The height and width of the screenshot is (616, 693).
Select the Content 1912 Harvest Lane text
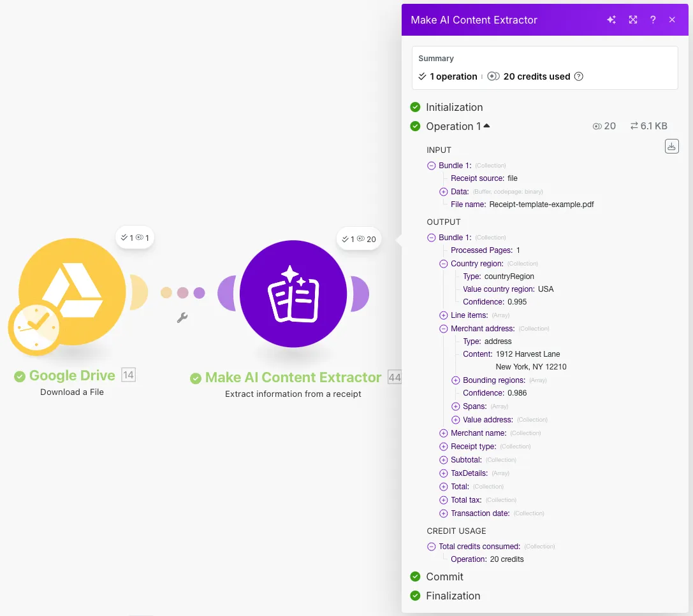tap(528, 354)
